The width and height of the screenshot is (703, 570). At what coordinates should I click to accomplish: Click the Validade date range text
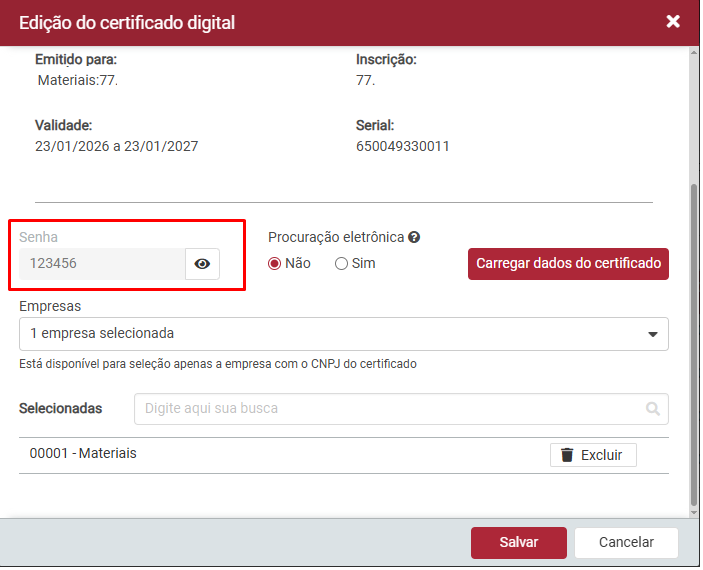pyautogui.click(x=117, y=147)
